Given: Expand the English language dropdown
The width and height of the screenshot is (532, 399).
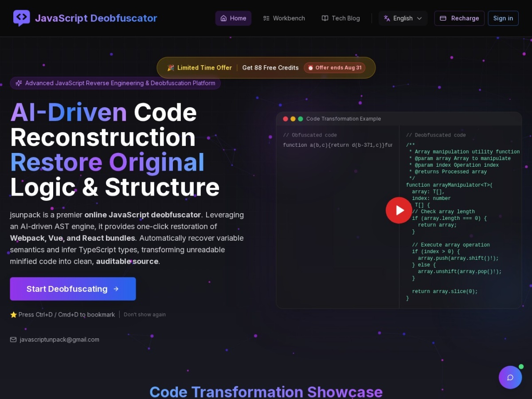Looking at the screenshot, I should (403, 18).
